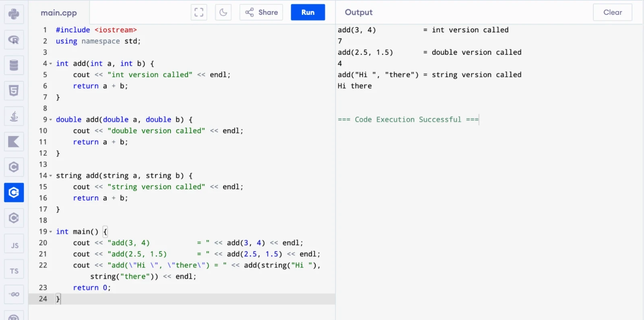644x320 pixels.
Task: Click 'return a + b;' on line 11
Action: pyautogui.click(x=100, y=142)
